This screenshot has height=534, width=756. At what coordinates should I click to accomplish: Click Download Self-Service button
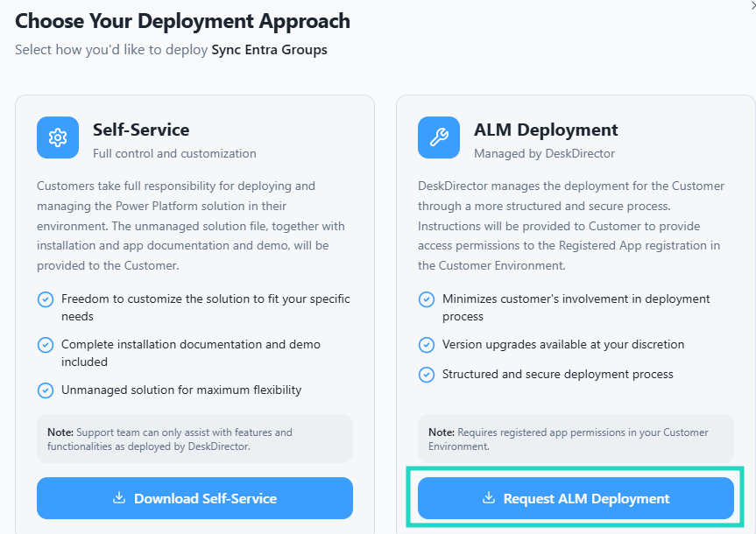[194, 498]
